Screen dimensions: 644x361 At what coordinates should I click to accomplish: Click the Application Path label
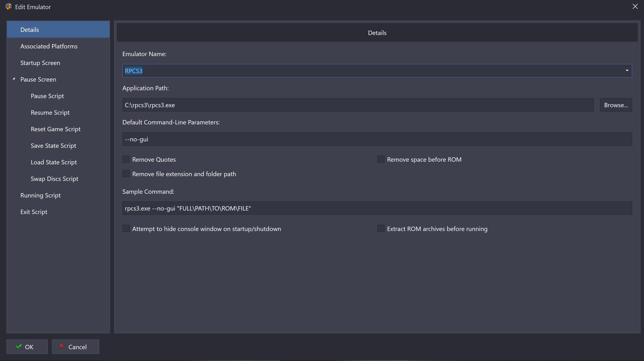click(x=145, y=88)
